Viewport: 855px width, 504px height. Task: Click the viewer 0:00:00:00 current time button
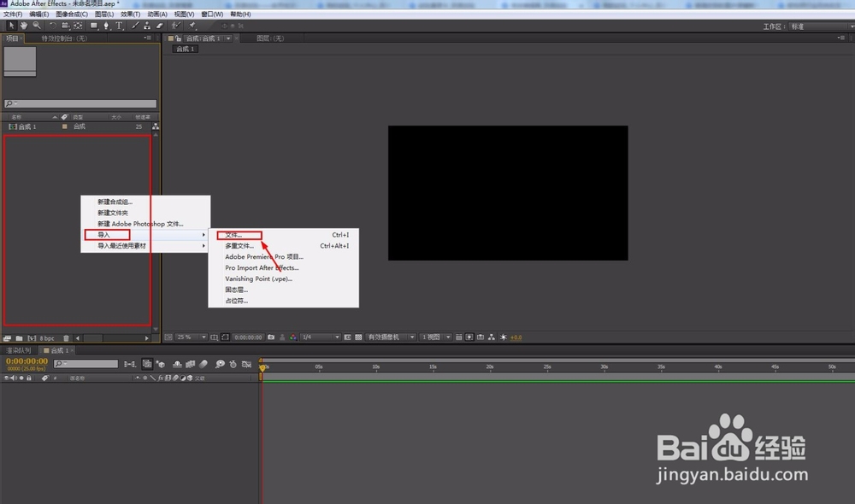[248, 337]
